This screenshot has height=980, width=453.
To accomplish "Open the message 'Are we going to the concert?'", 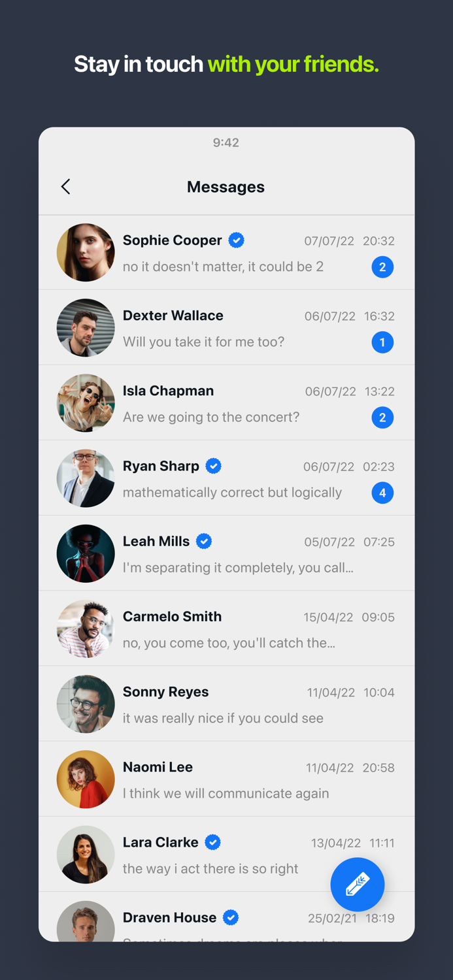I will 211,417.
